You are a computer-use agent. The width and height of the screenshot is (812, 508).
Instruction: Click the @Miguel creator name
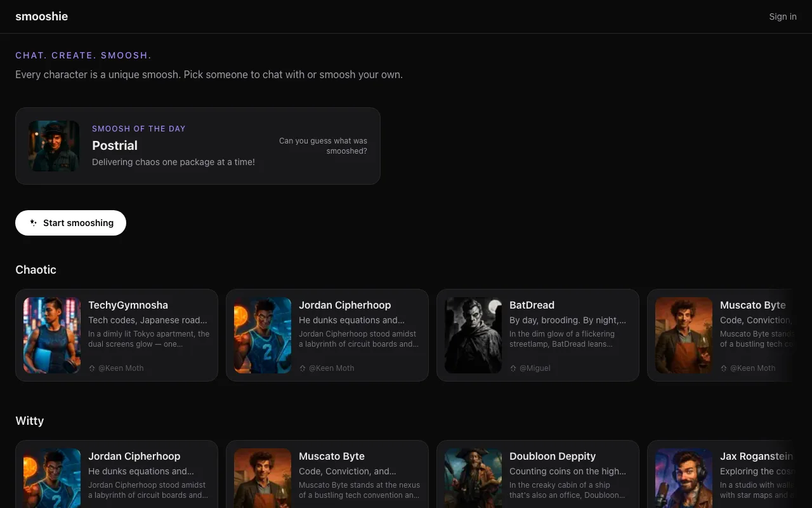(535, 368)
